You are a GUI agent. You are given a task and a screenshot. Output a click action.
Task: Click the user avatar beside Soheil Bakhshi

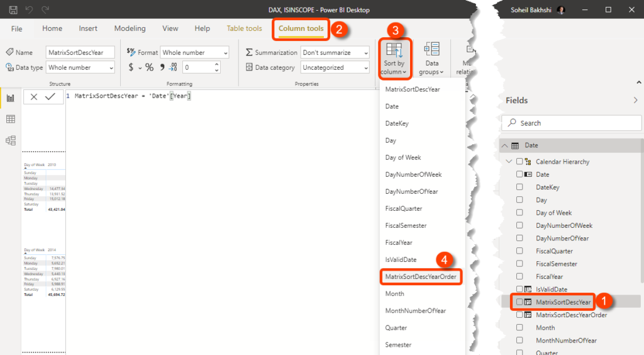pos(560,10)
